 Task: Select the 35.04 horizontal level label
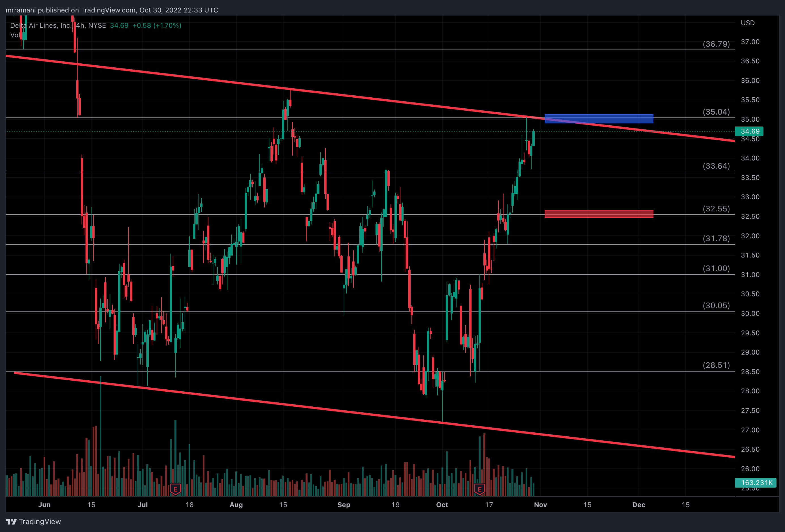[716, 112]
